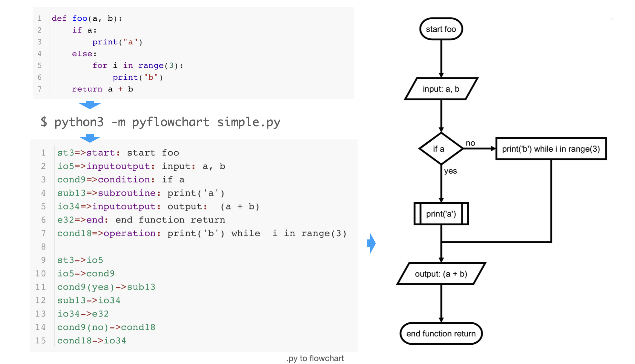Screen dimensions: 635x364
Task: Click the 'end function return' terminator node
Action: click(x=441, y=333)
